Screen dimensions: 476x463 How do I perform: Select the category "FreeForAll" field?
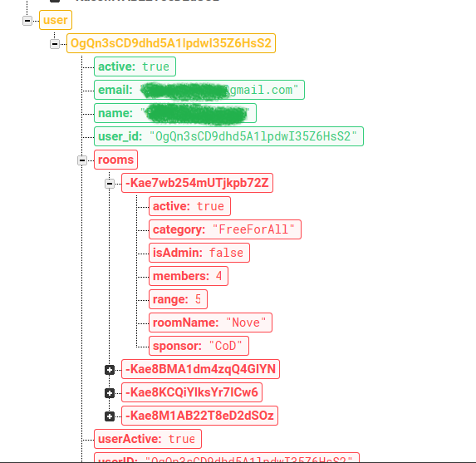tap(225, 229)
